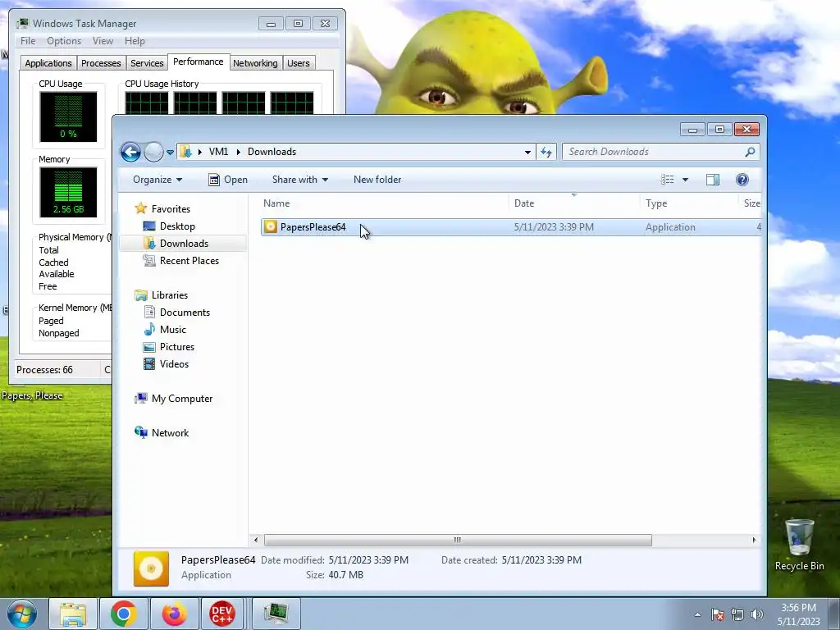Expand the address bar history dropdown

527,152
